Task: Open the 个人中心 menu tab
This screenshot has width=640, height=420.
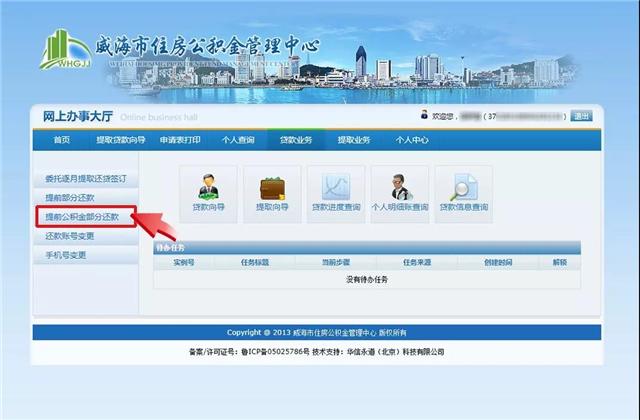Action: click(x=412, y=140)
